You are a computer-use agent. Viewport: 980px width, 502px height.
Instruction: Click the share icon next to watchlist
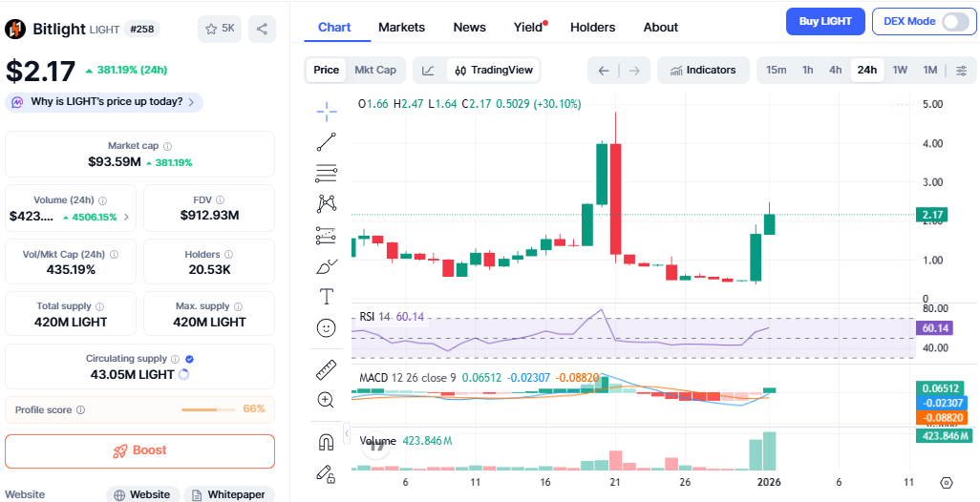click(262, 29)
